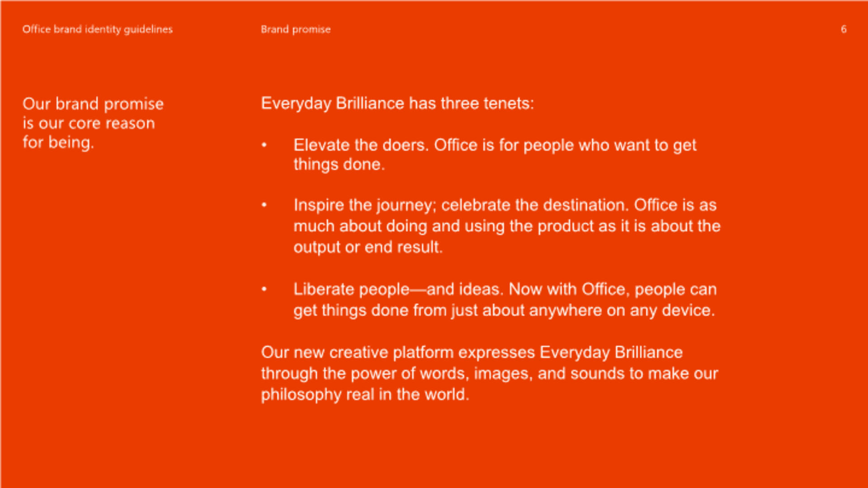This screenshot has width=868, height=488.
Task: Click the 'much about doing and using' line
Action: [507, 226]
